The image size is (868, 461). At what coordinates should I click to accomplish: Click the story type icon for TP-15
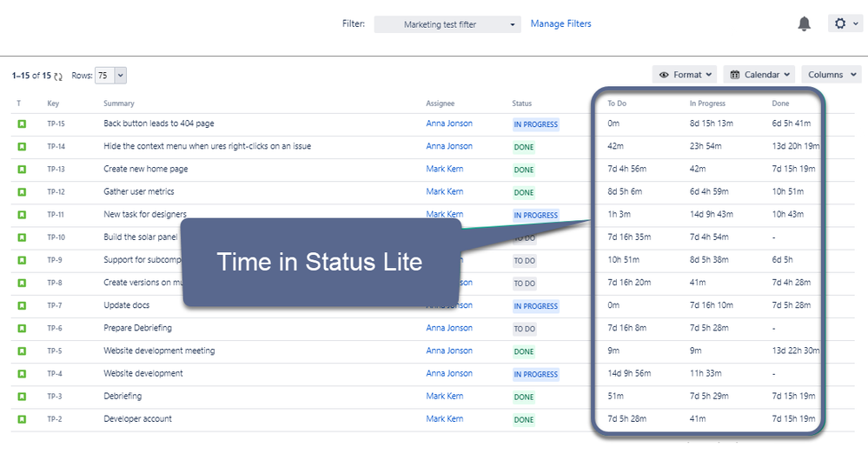22,124
